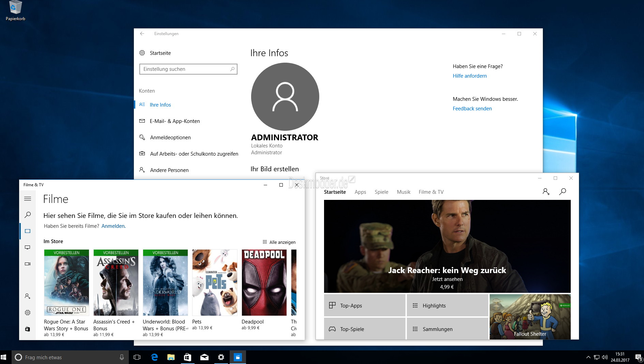Click Cortana Frag mich etwas search box
The height and width of the screenshot is (364, 644).
[70, 357]
